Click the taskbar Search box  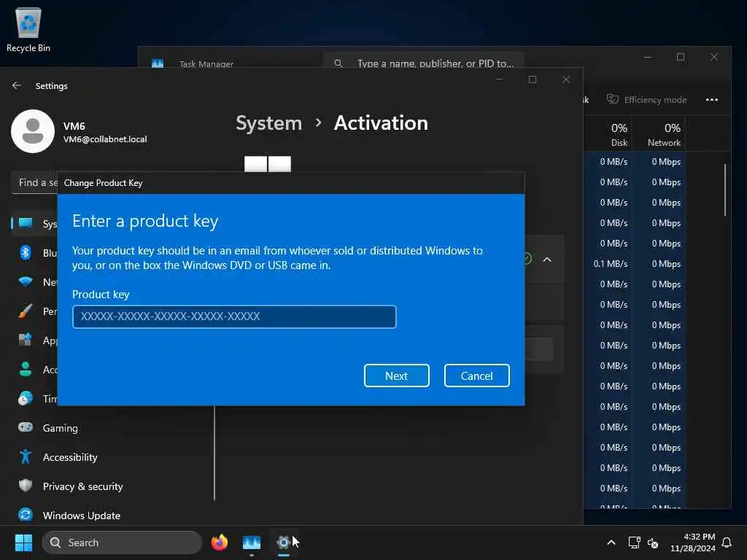(122, 542)
